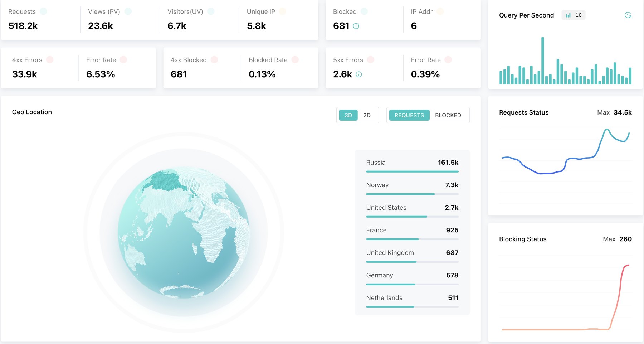Click the red dot beside 4xx Errors
Viewport: 644px width, 344px height.
50,60
